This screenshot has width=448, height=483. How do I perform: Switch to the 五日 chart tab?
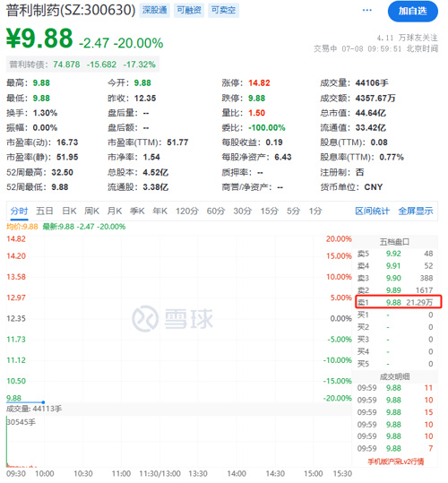click(x=45, y=211)
